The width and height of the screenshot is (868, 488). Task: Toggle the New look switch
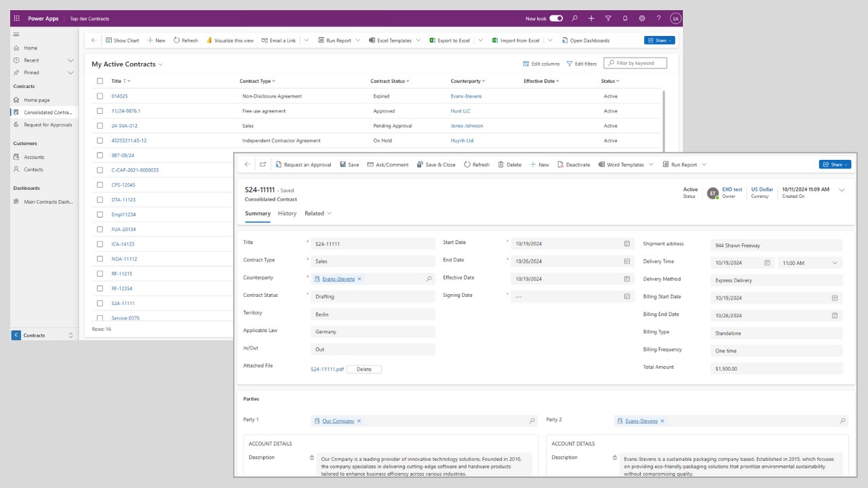(x=556, y=18)
